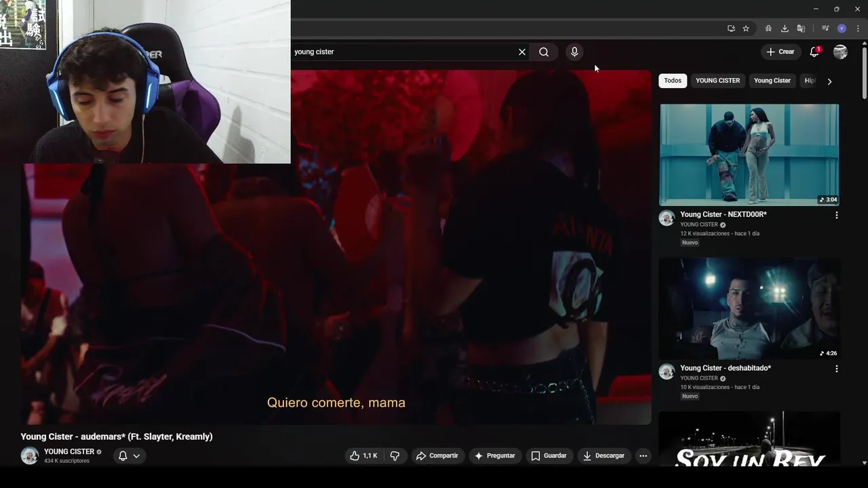The height and width of the screenshot is (488, 868).
Task: Open the translate extension icon
Action: coord(801,28)
